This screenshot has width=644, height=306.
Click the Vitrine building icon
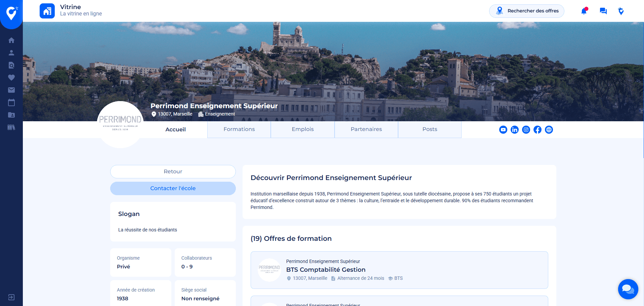(47, 11)
